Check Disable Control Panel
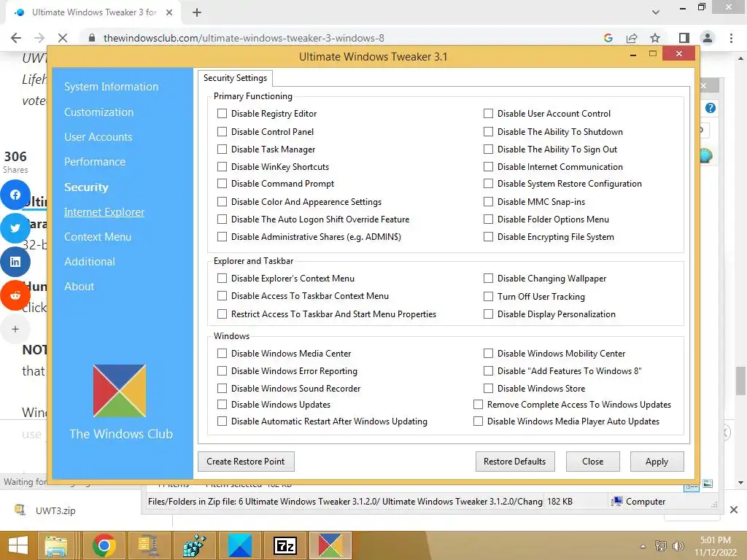Viewport: 747px width, 560px height. [x=222, y=131]
